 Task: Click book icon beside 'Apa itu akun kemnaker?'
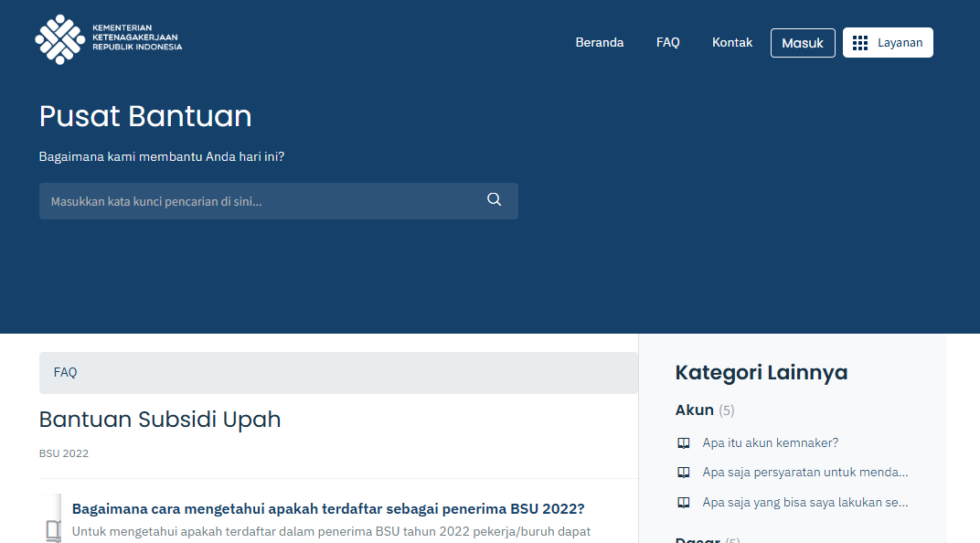(x=683, y=443)
